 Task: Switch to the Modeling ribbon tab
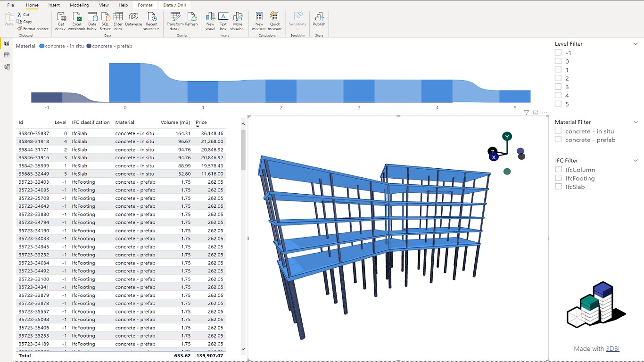point(79,5)
